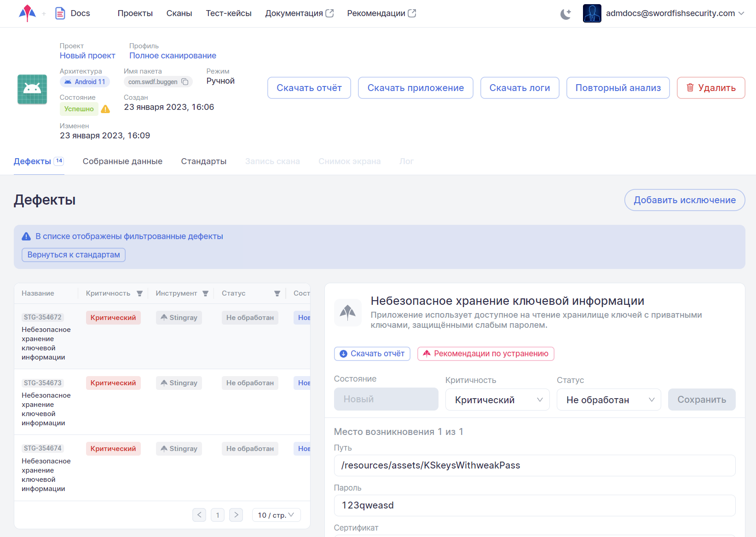756x537 pixels.
Task: Open the Проекты menu
Action: point(135,13)
